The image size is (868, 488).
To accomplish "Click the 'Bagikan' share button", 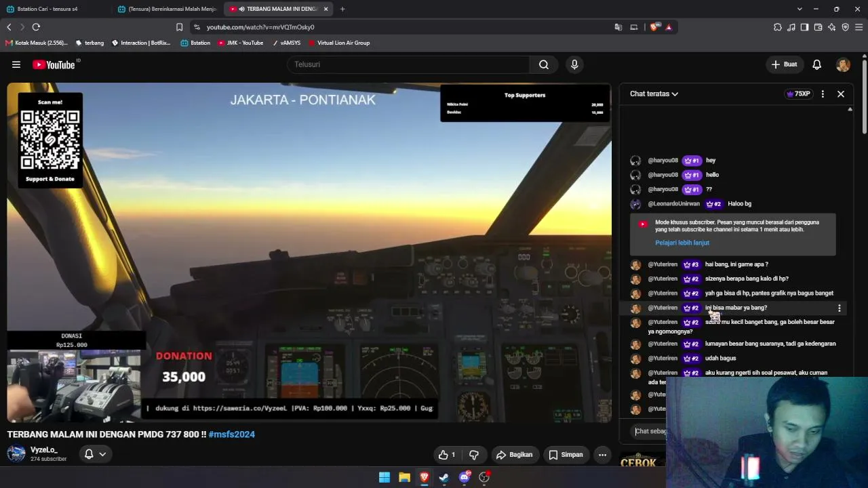I will click(514, 455).
